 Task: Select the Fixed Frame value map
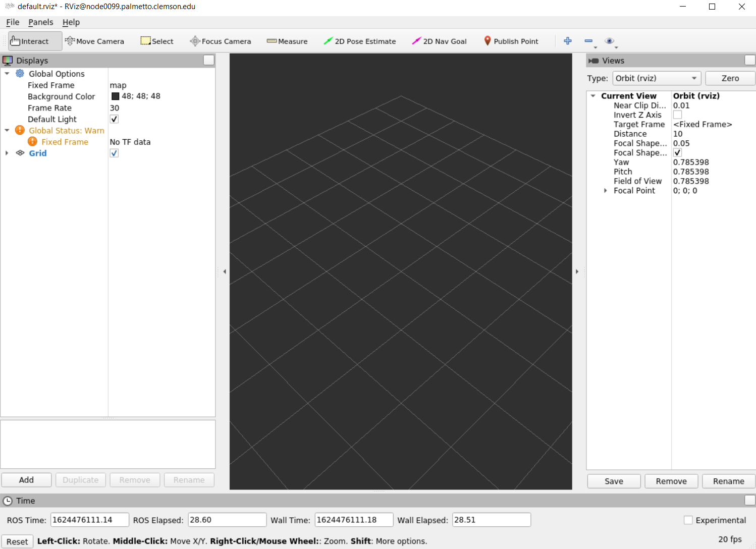click(x=118, y=85)
